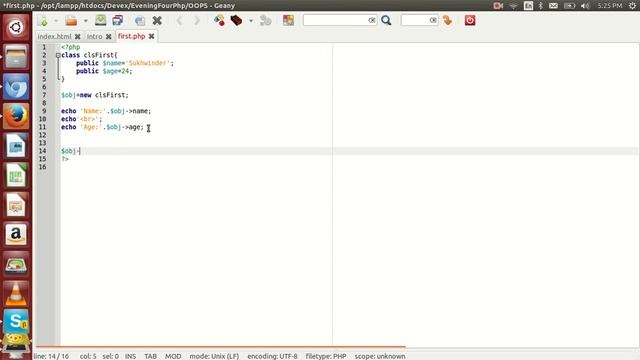
Task: Click the red screen recorder tray icon
Action: point(498,6)
